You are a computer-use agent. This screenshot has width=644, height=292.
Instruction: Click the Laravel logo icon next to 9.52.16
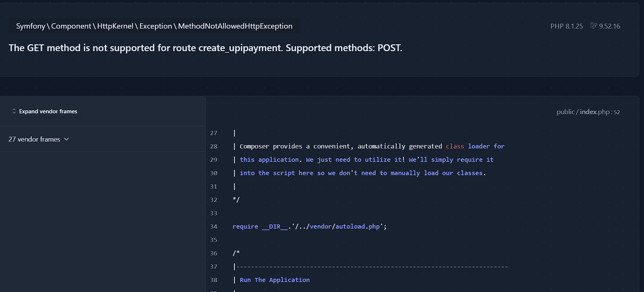tap(594, 26)
